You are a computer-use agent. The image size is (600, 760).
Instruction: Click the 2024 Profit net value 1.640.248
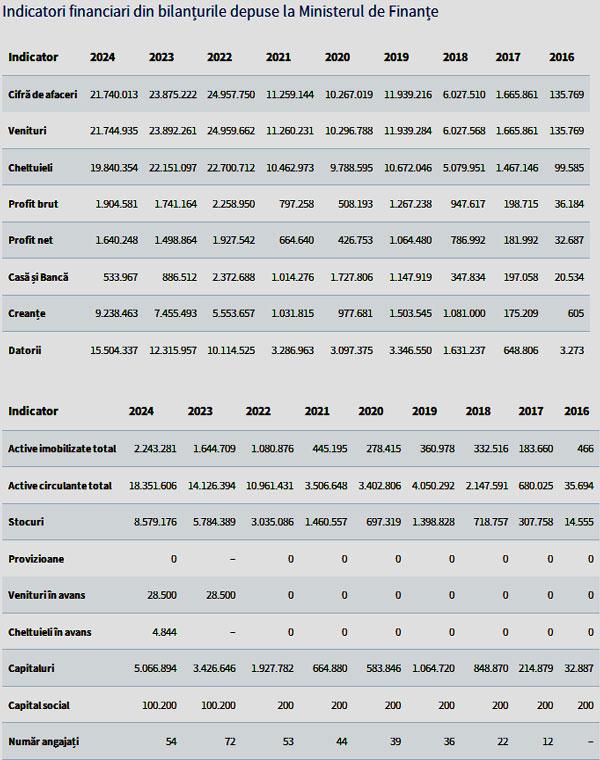click(116, 240)
